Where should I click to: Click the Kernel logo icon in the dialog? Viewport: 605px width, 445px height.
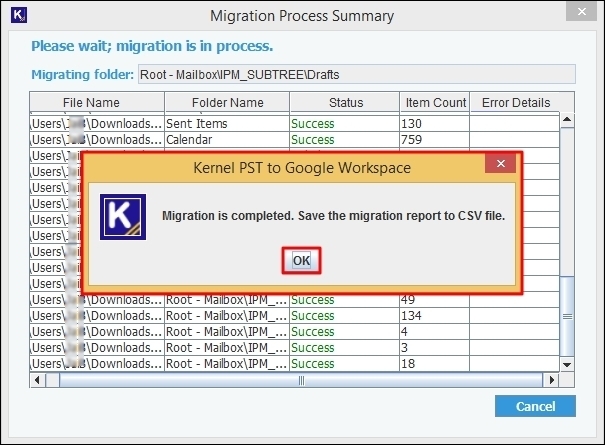click(x=123, y=217)
